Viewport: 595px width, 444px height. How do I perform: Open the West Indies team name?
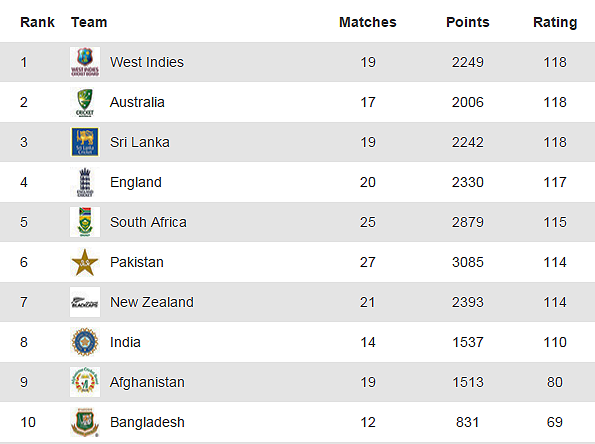pyautogui.click(x=147, y=62)
